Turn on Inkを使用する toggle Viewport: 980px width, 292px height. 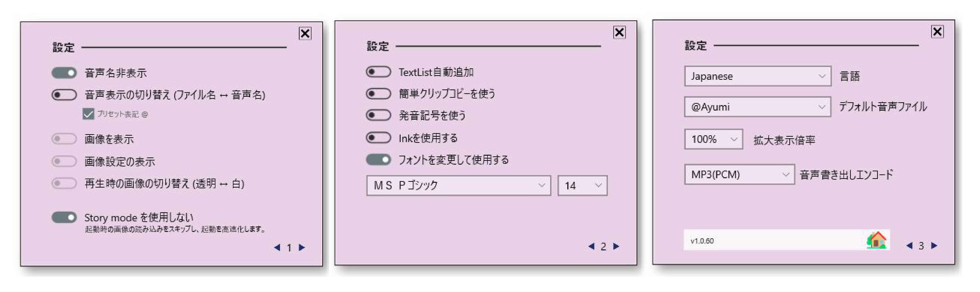[378, 137]
